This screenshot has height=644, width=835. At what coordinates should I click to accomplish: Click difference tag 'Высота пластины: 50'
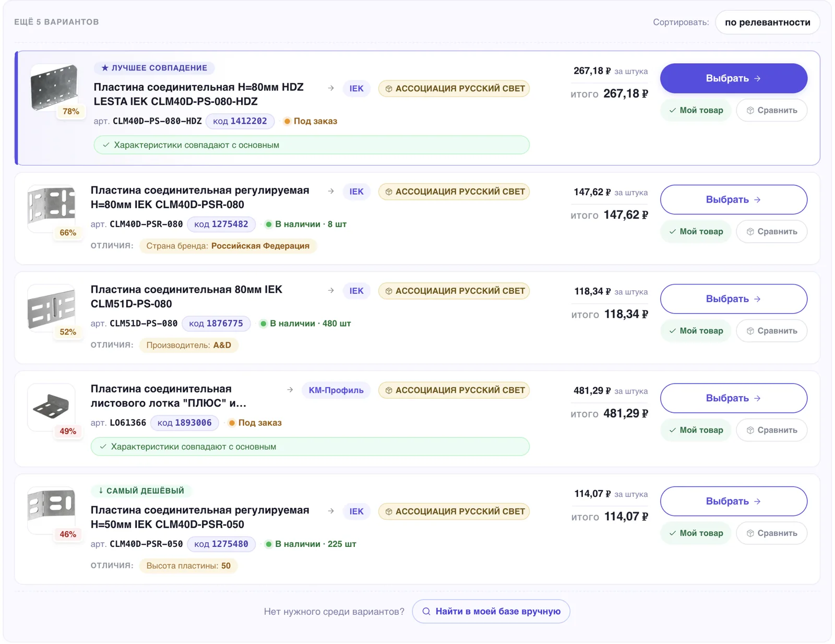[x=188, y=566]
